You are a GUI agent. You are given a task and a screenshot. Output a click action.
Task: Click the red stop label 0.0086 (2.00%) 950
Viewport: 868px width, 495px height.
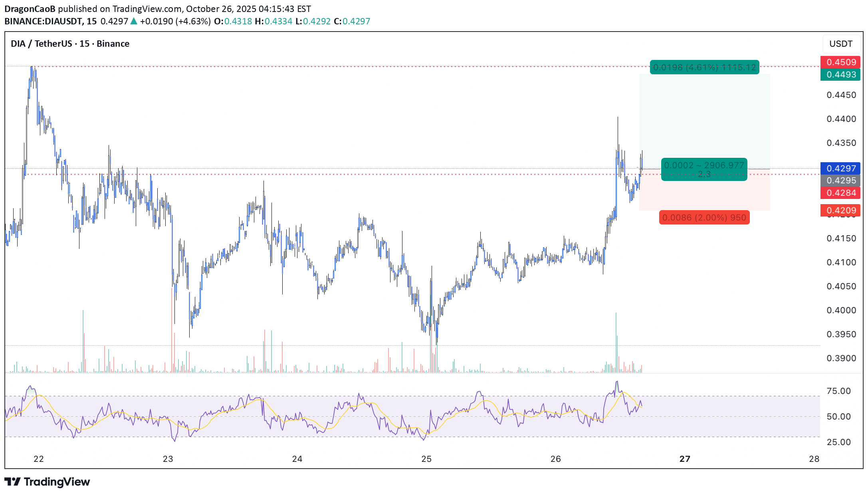(704, 217)
